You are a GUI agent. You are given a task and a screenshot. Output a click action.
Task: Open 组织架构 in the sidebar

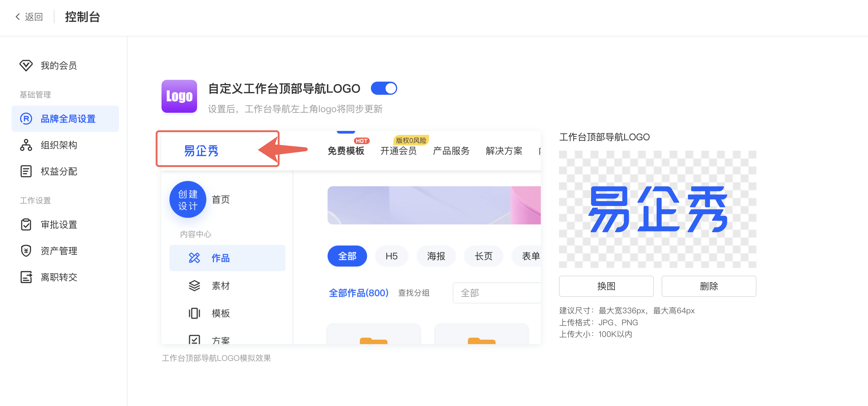59,145
